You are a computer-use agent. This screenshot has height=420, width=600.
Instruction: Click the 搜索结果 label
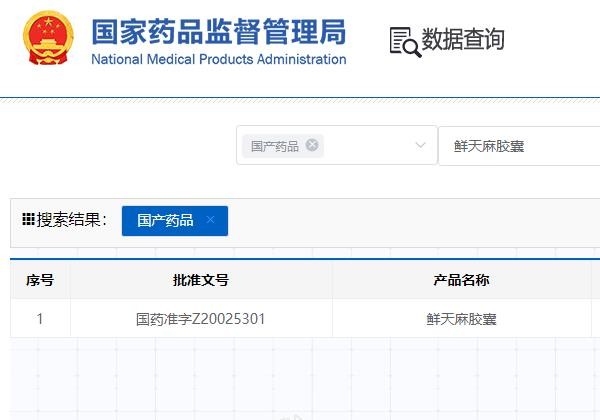(x=72, y=220)
